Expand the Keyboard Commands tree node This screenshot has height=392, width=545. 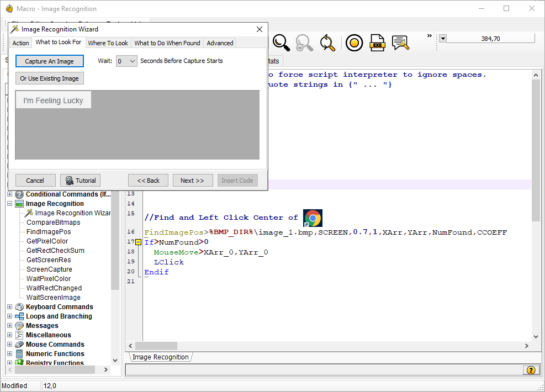pyautogui.click(x=9, y=306)
